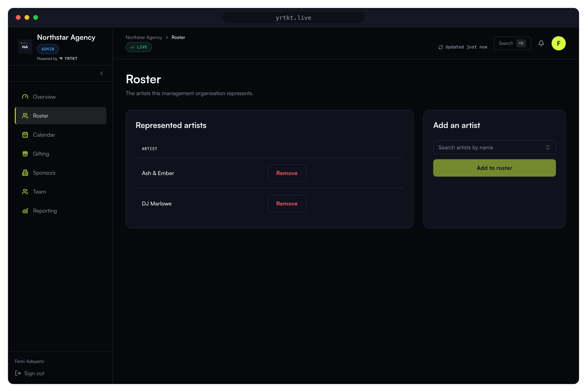Remove Ash & Ember from roster

287,173
